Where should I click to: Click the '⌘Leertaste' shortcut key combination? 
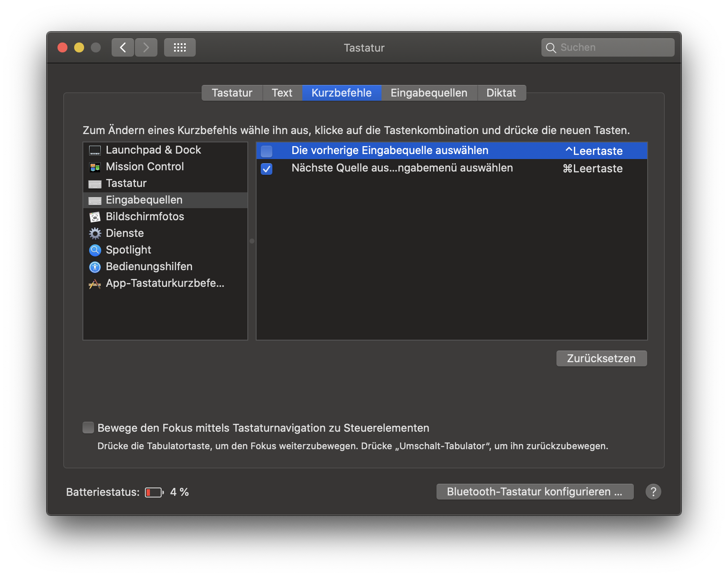point(593,168)
